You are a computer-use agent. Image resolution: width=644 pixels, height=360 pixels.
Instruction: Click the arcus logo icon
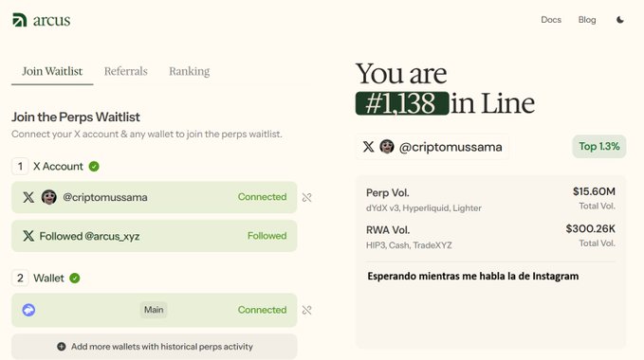click(x=20, y=20)
